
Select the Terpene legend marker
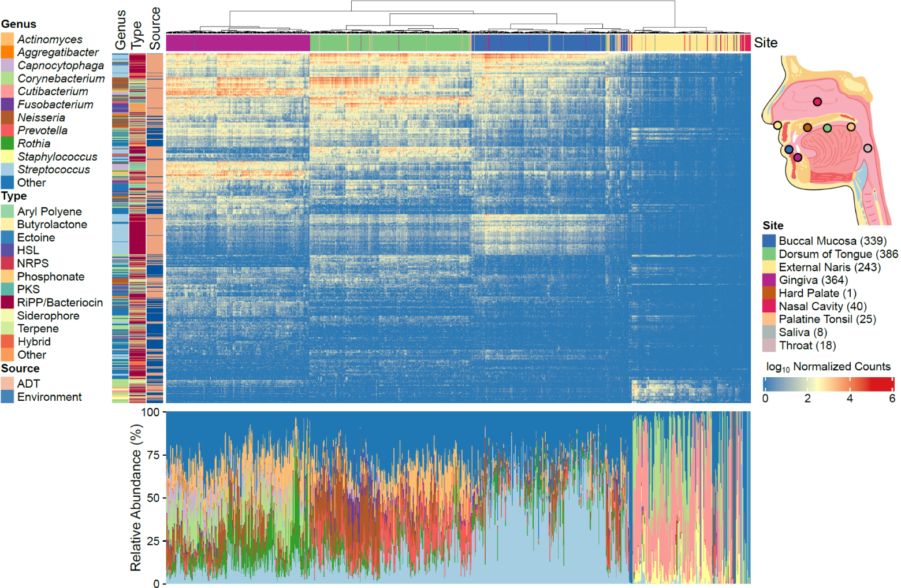point(8,328)
